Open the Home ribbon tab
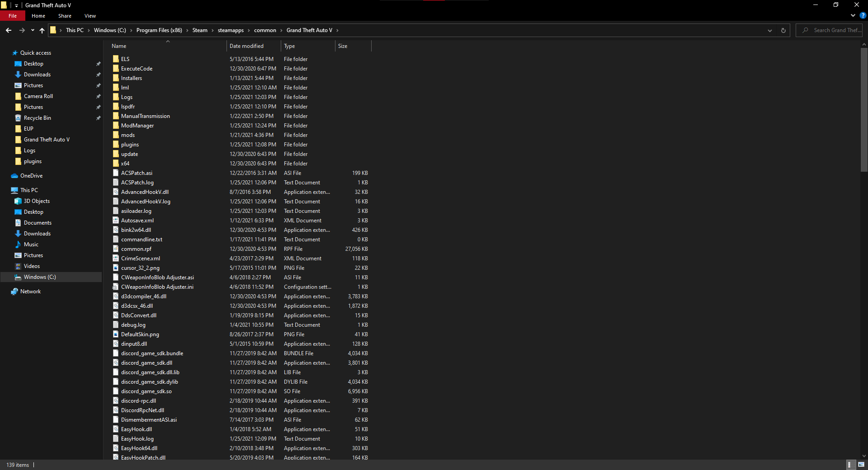 click(38, 16)
